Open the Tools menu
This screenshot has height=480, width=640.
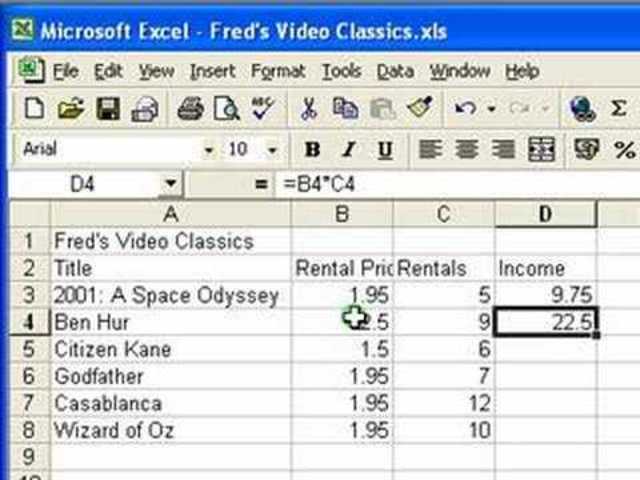pyautogui.click(x=342, y=72)
